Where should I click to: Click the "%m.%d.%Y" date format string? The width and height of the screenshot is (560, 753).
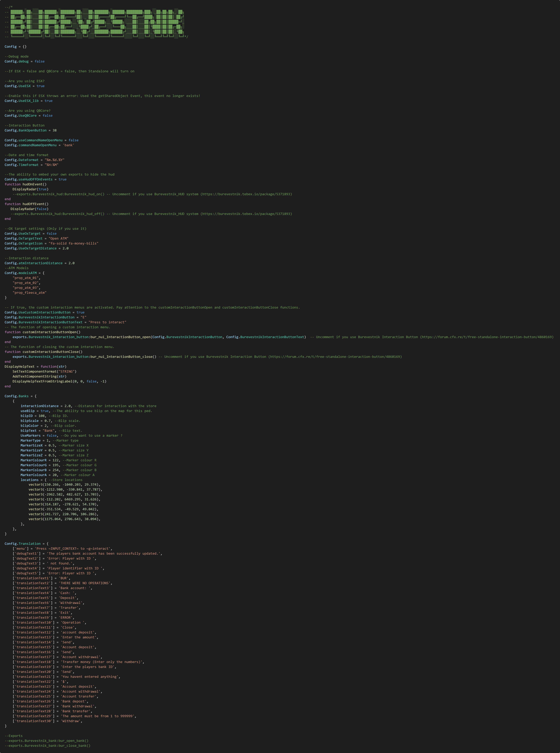pos(55,160)
